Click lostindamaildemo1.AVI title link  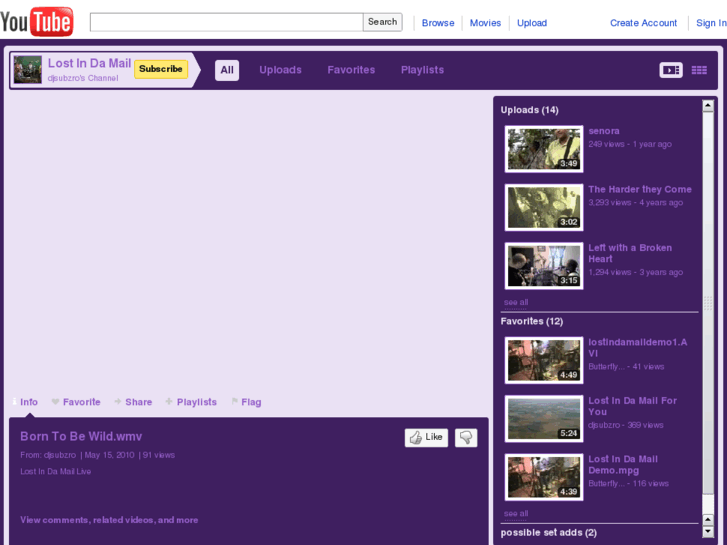(638, 348)
